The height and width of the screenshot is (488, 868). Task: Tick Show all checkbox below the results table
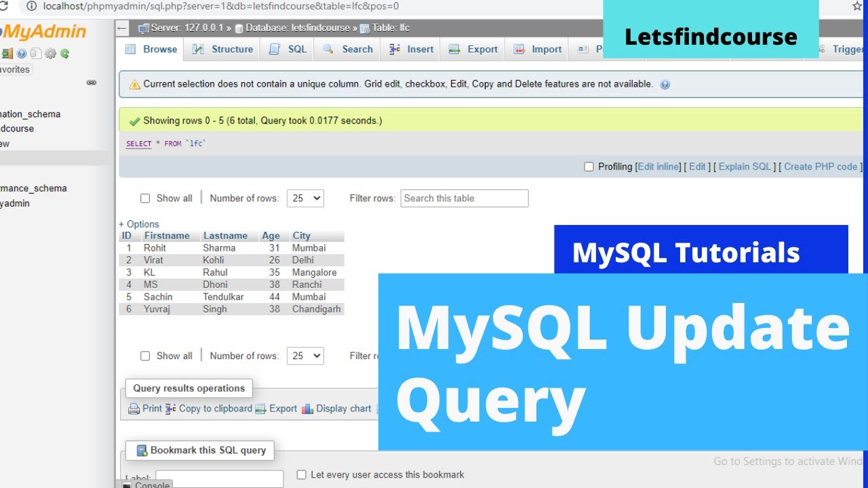145,356
